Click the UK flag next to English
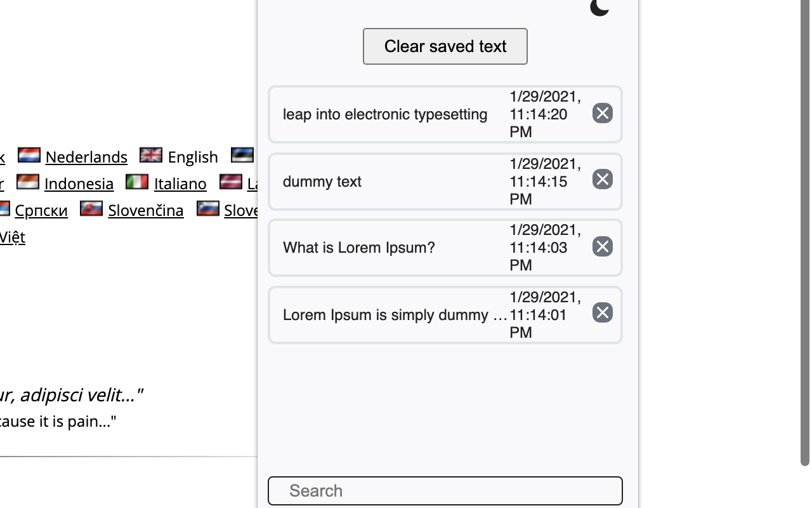 (x=150, y=154)
